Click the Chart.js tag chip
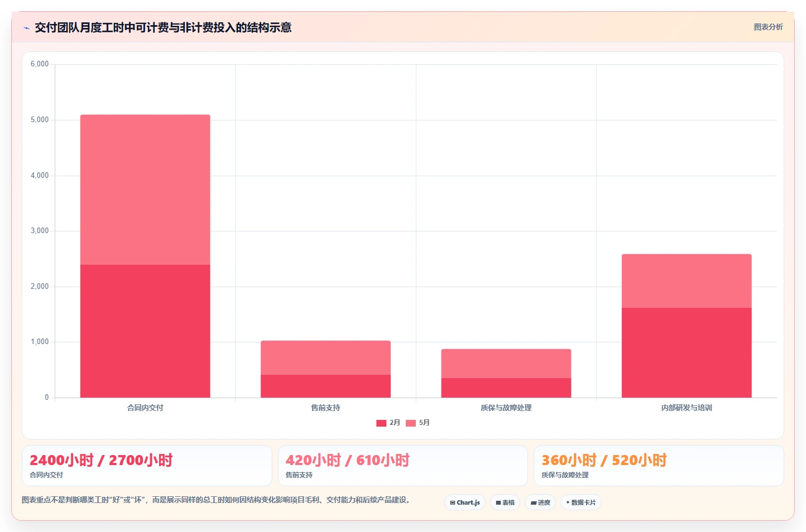Image resolution: width=806 pixels, height=532 pixels. [x=465, y=502]
